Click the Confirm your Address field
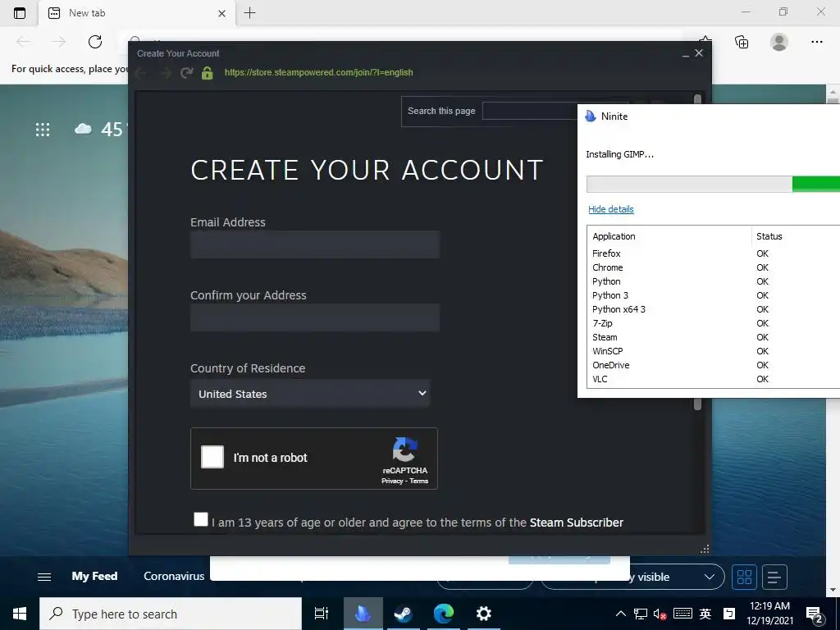 (x=315, y=317)
